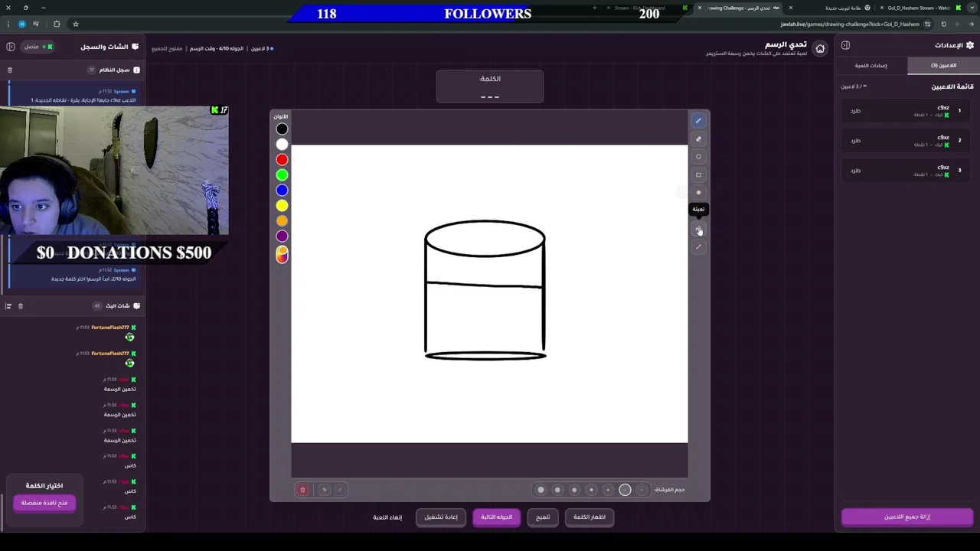Clear canvas with the red trash button
This screenshot has width=980, height=551.
coord(302,490)
